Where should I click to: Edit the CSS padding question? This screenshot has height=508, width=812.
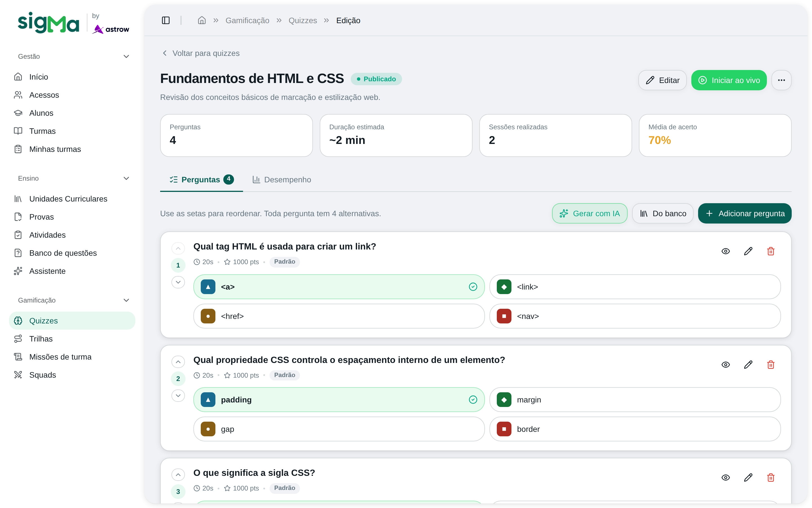point(748,365)
